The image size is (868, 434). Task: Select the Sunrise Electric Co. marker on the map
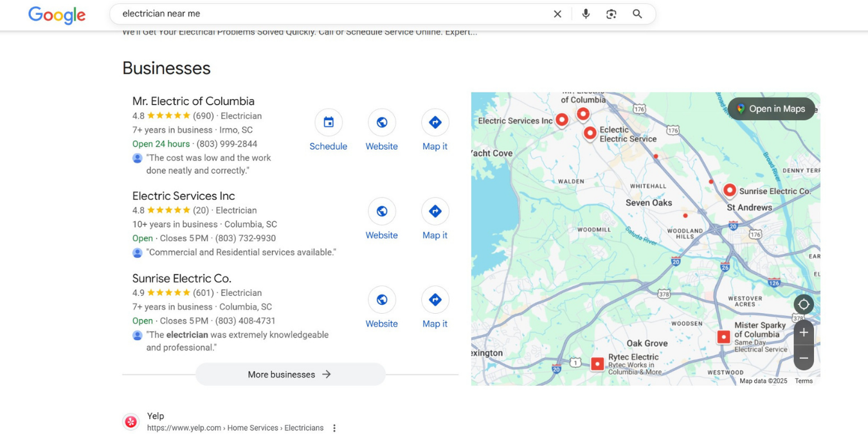[x=730, y=190]
